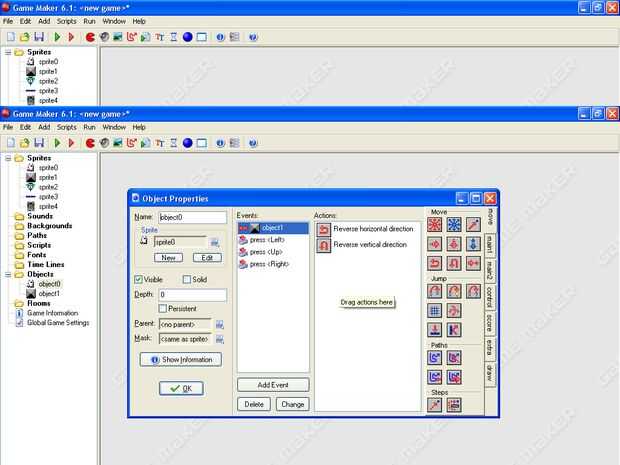Select Move Towards Point action icon
This screenshot has width=620, height=465.
[473, 225]
